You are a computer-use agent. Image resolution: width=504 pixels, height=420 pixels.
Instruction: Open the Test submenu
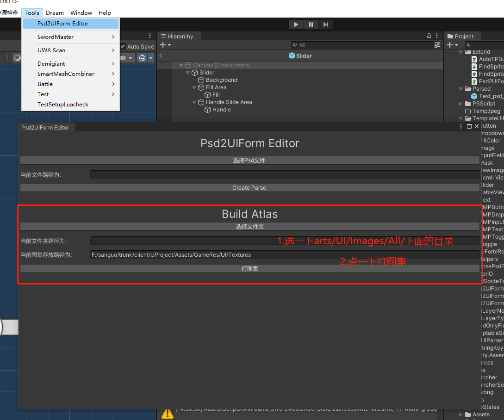coord(70,94)
